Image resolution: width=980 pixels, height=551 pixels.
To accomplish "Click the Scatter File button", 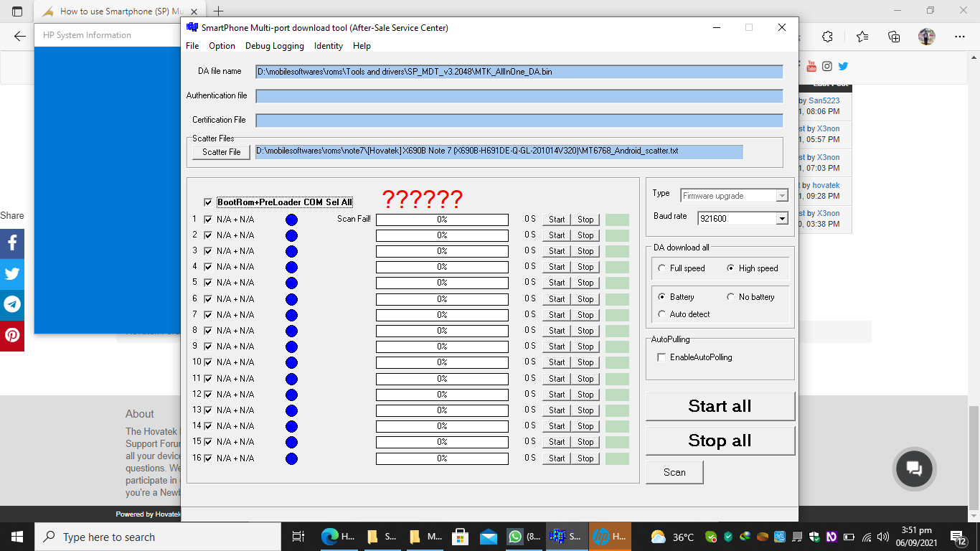I will (x=221, y=152).
